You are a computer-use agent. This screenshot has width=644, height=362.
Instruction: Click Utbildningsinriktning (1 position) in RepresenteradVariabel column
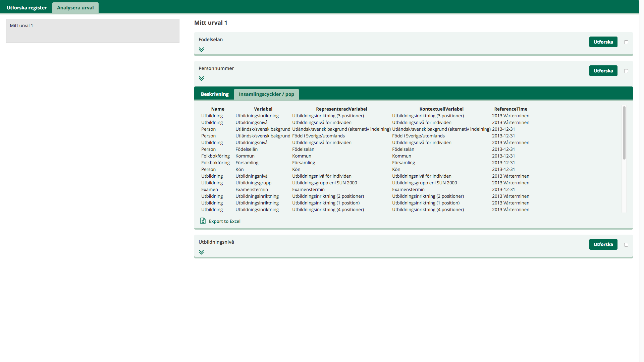[x=326, y=203]
